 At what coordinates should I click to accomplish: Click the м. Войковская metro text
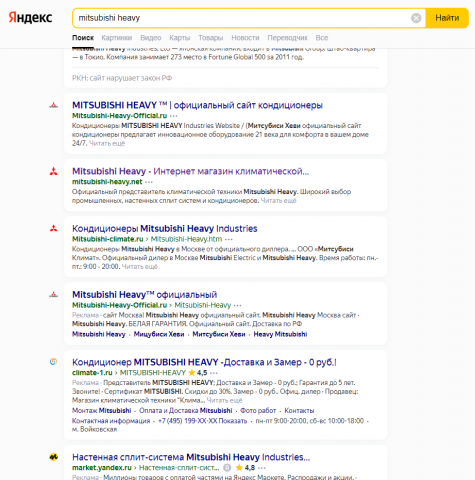pyautogui.click(x=95, y=429)
